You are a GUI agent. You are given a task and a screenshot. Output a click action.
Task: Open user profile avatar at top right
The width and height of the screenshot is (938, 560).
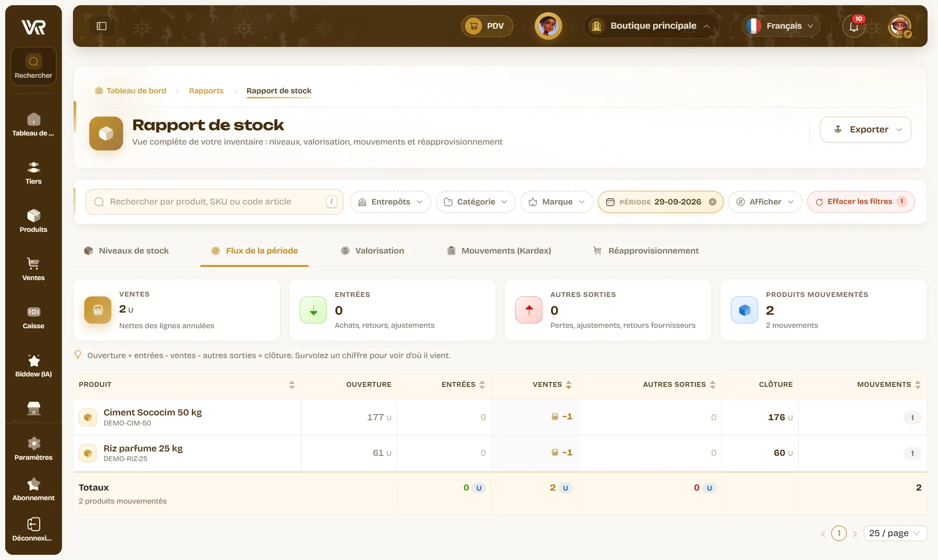click(900, 26)
